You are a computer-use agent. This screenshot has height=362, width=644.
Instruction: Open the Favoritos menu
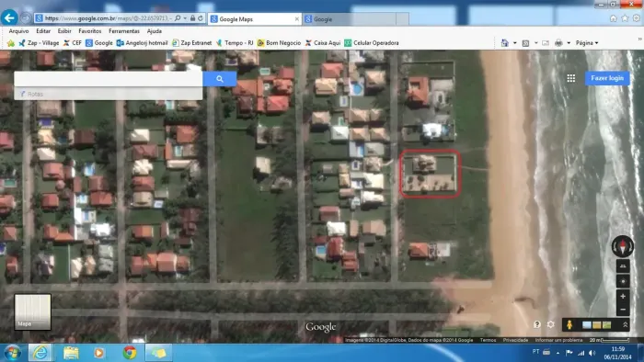coord(90,31)
